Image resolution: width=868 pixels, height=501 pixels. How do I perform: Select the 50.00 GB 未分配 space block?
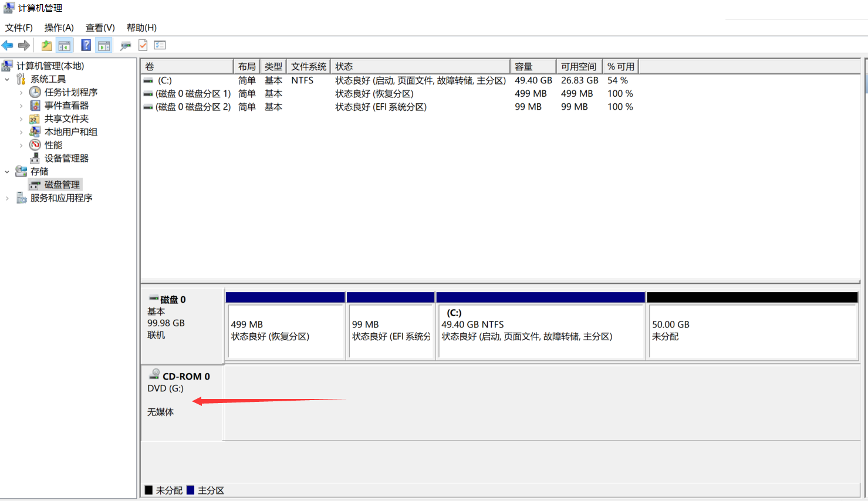coord(752,326)
